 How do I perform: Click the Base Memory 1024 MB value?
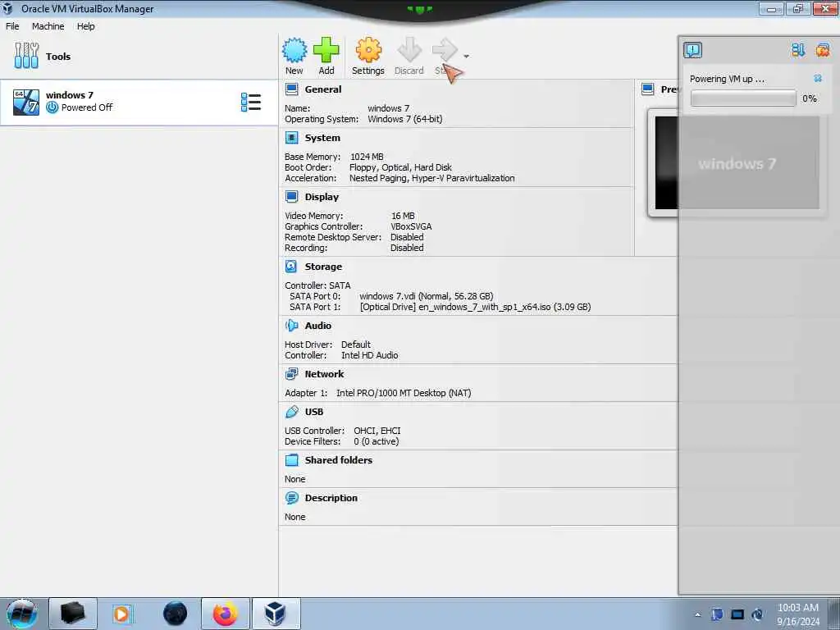[x=367, y=157]
